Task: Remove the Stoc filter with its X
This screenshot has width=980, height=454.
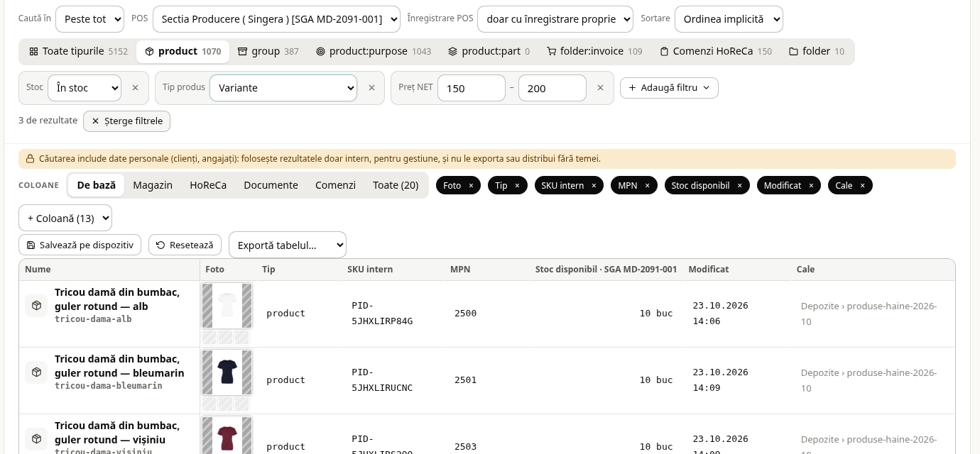Action: (x=135, y=88)
